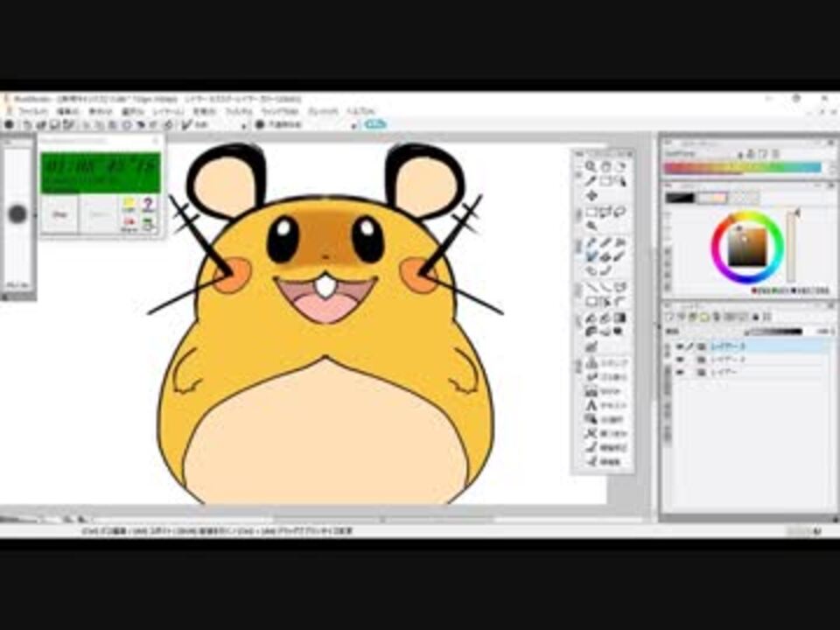Click the vertical slider beside color wheel

[x=791, y=246]
